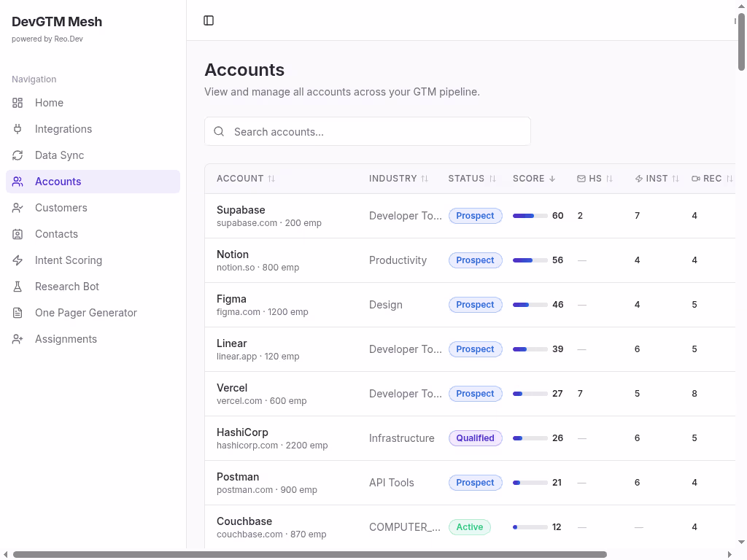Select the Intent Scoring lightning icon
The image size is (747, 560).
[x=18, y=260]
